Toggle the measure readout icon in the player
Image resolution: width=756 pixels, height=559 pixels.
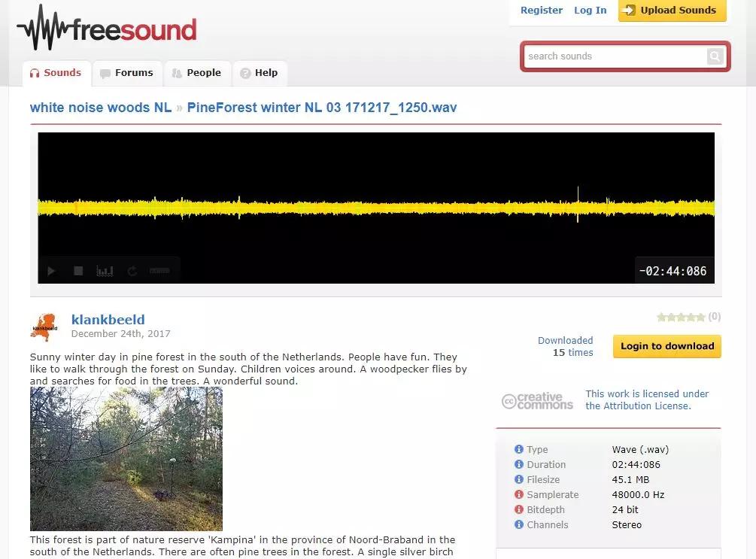tap(159, 271)
